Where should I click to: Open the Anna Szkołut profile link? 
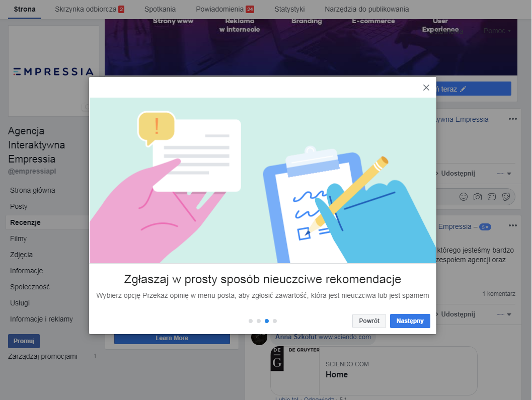point(296,337)
